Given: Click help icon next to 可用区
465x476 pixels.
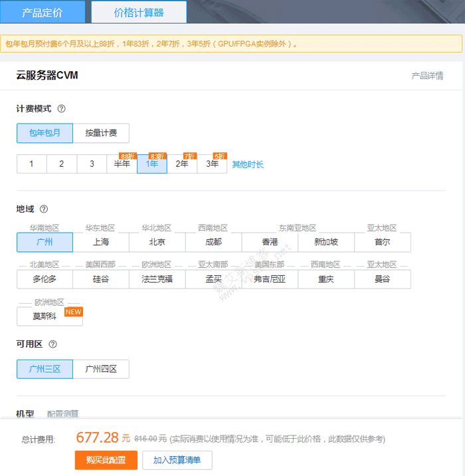Looking at the screenshot, I should pos(53,344).
